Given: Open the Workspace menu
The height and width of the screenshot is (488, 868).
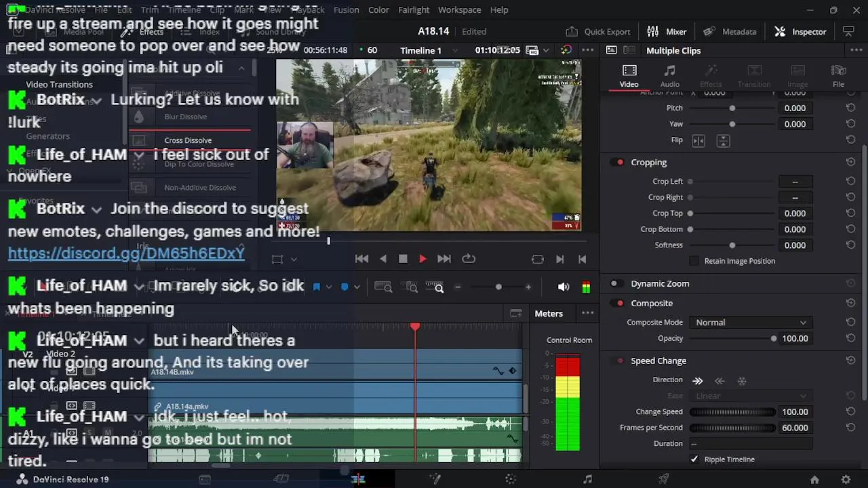Looking at the screenshot, I should tap(459, 9).
